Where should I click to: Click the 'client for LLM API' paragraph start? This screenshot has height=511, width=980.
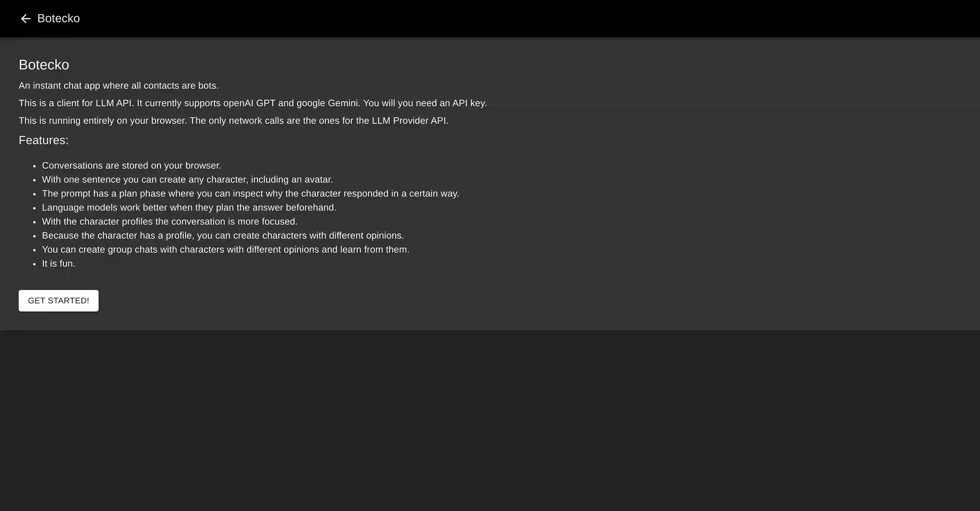[75, 103]
